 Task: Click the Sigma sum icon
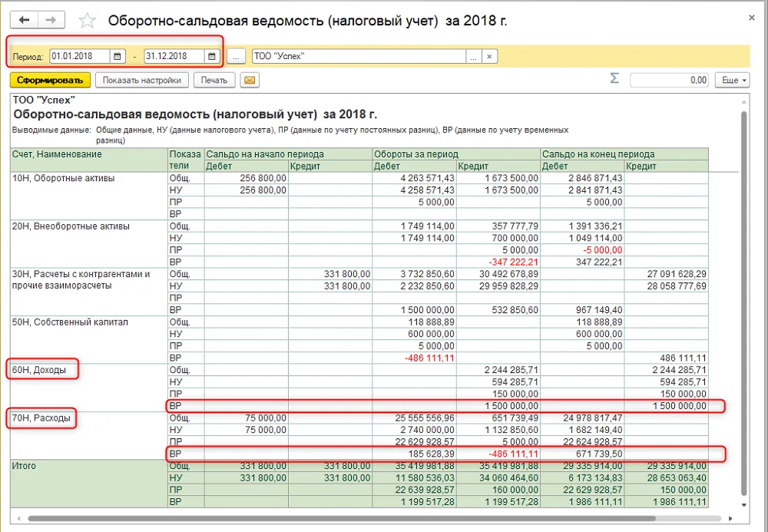click(614, 78)
